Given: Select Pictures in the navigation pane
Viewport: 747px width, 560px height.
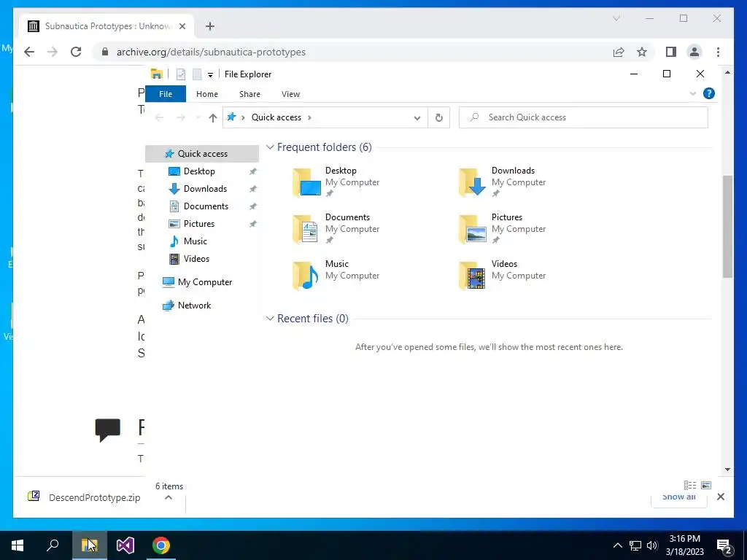Looking at the screenshot, I should coord(198,224).
